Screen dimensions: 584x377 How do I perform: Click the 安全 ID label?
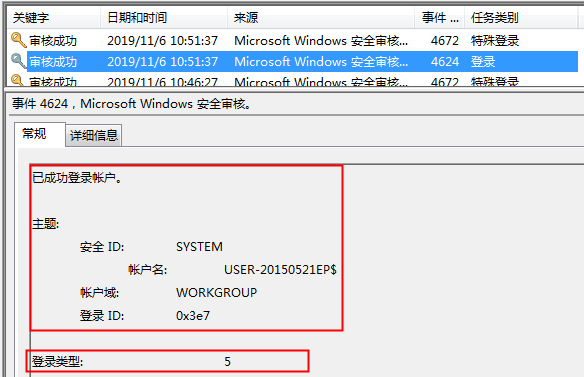[102, 247]
